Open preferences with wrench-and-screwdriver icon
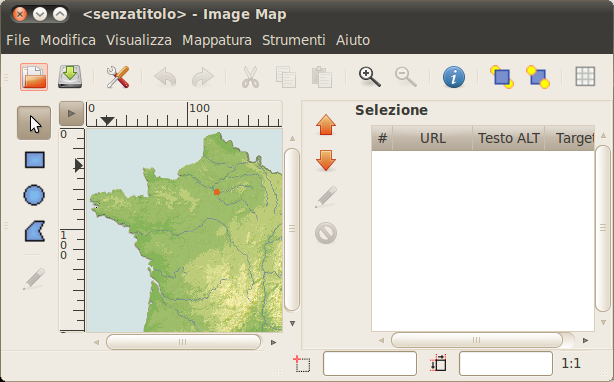The height and width of the screenshot is (382, 614). [118, 77]
